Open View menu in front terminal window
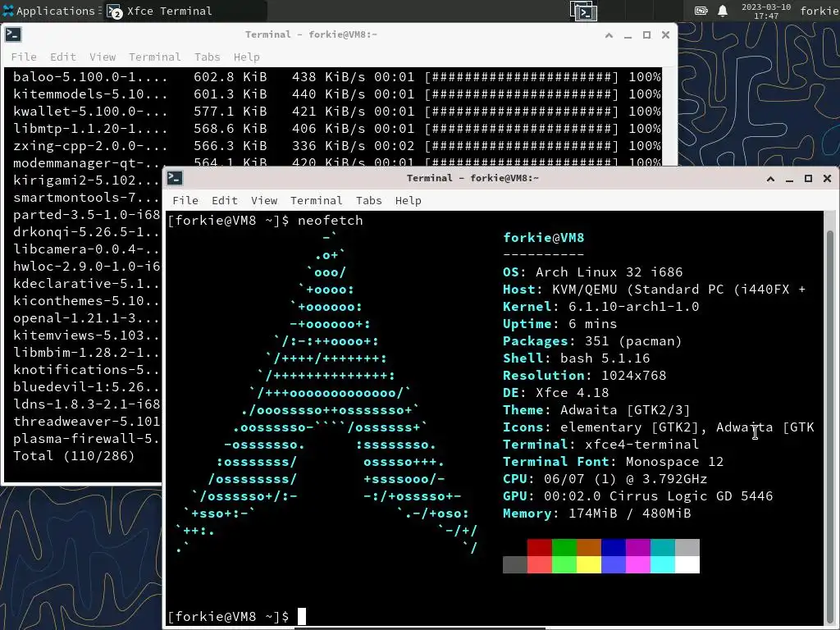The height and width of the screenshot is (630, 840). (264, 200)
